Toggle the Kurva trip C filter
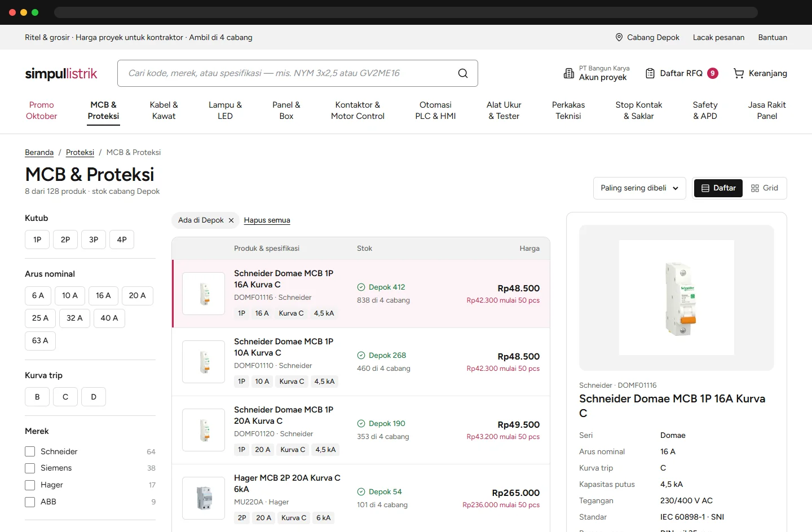Viewport: 812px width, 532px height. (65, 397)
